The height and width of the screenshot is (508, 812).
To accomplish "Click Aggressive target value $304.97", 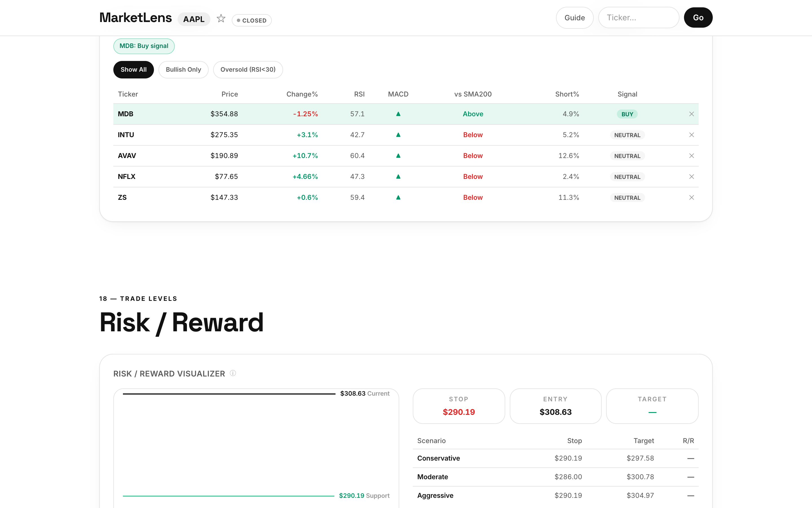I will tap(640, 496).
